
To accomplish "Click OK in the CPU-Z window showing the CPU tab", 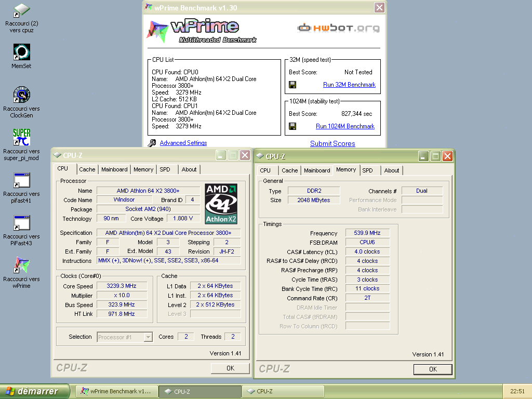I will 230,368.
